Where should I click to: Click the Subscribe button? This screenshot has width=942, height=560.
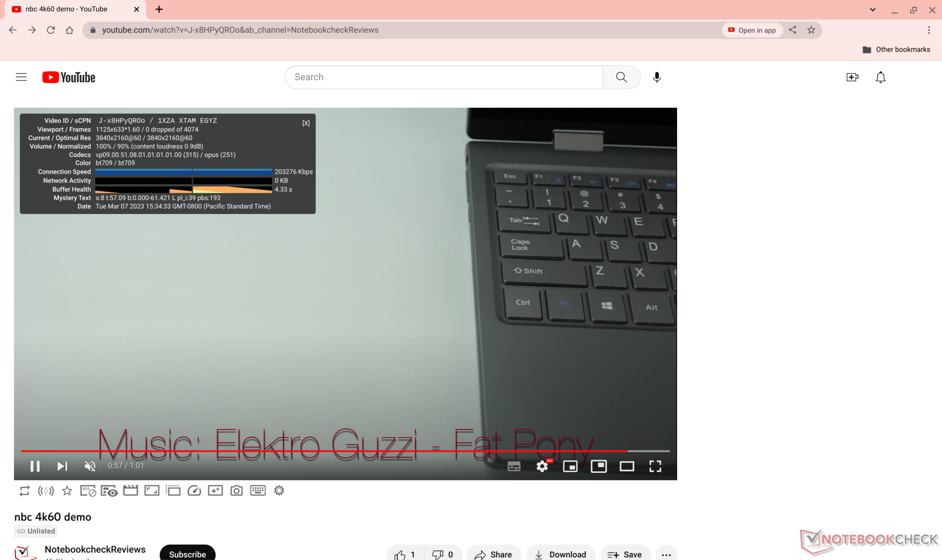pyautogui.click(x=187, y=554)
